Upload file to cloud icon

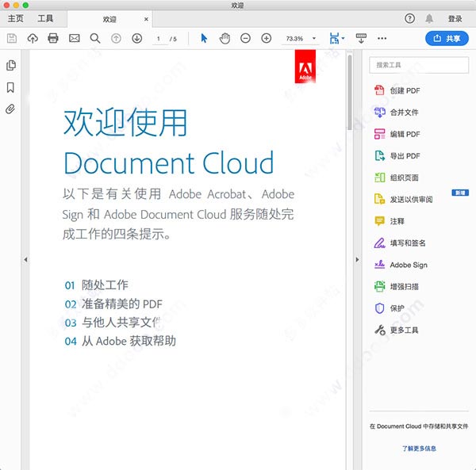click(33, 39)
